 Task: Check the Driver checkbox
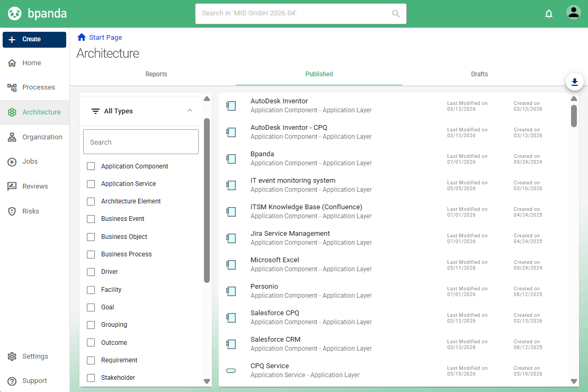91,272
